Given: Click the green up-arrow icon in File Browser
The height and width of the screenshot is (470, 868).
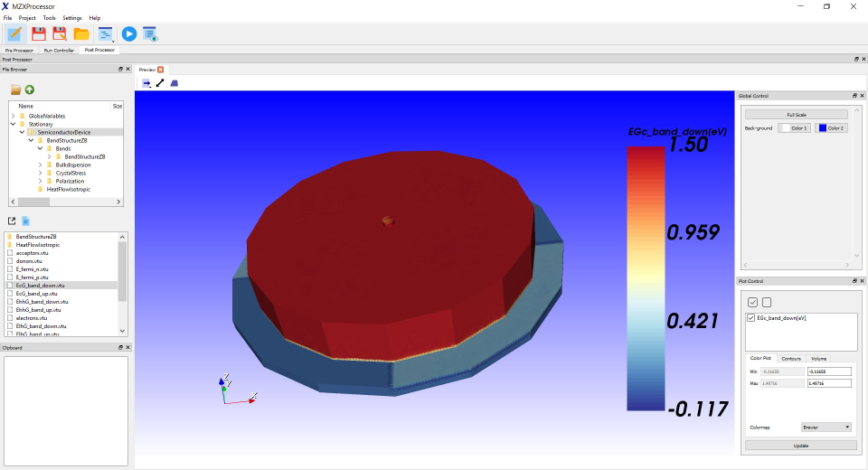Looking at the screenshot, I should [29, 89].
